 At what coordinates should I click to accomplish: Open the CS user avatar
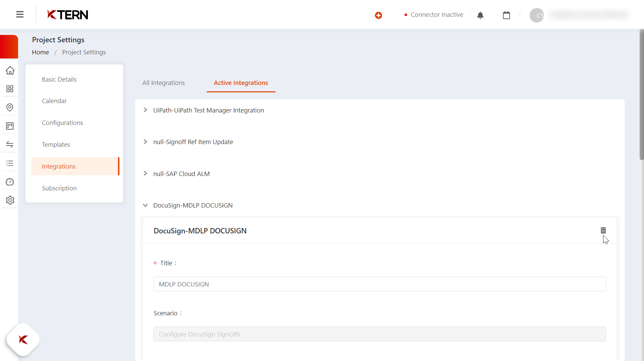[x=537, y=15]
